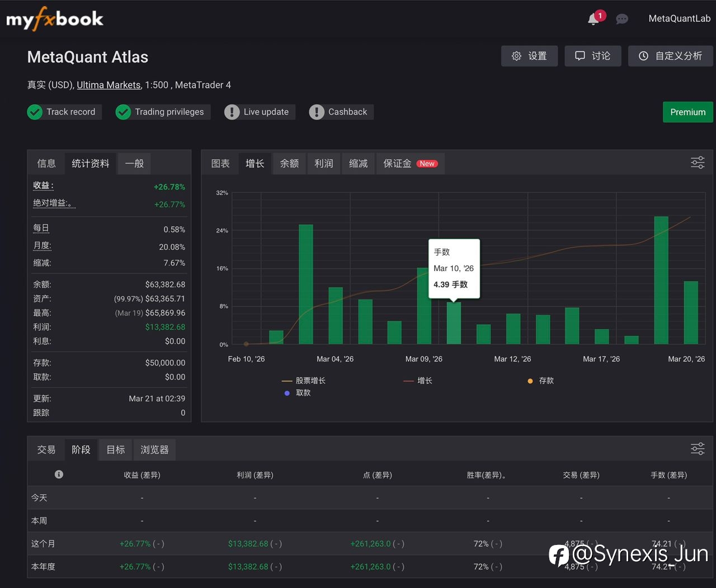
Task: Switch to the 信息 tab
Action: coord(46,164)
